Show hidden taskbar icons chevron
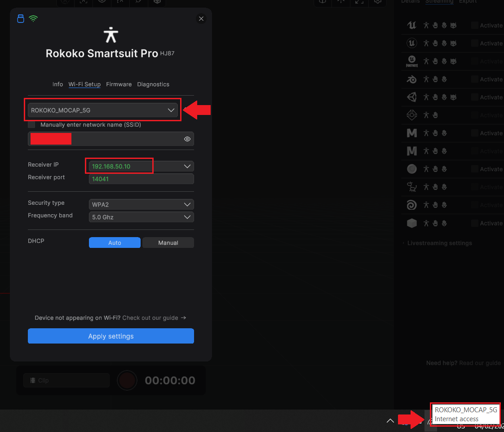 point(390,421)
